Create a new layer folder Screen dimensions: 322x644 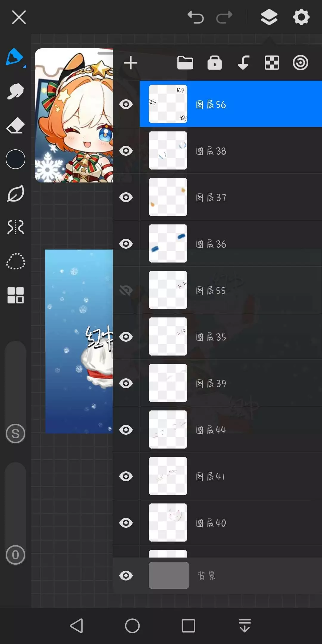185,63
